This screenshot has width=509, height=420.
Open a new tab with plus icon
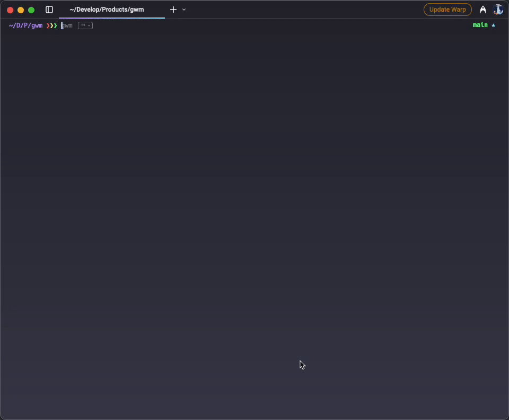coord(173,10)
